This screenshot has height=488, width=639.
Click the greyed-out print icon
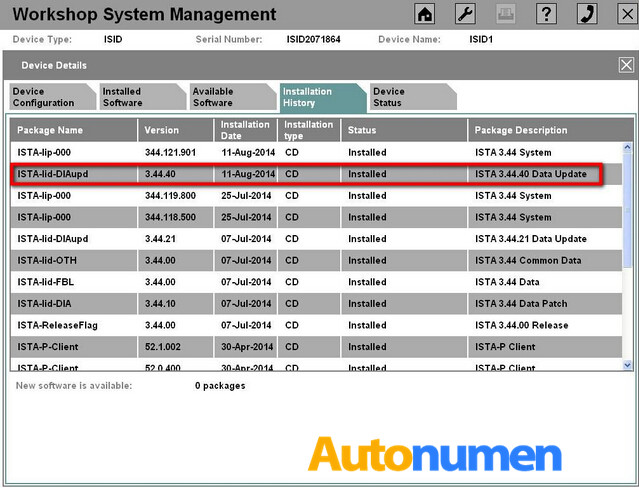tap(506, 14)
